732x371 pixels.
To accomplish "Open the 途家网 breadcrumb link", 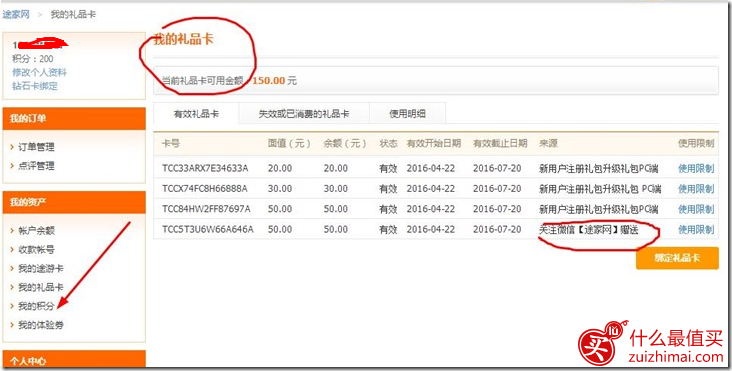I will (x=16, y=14).
